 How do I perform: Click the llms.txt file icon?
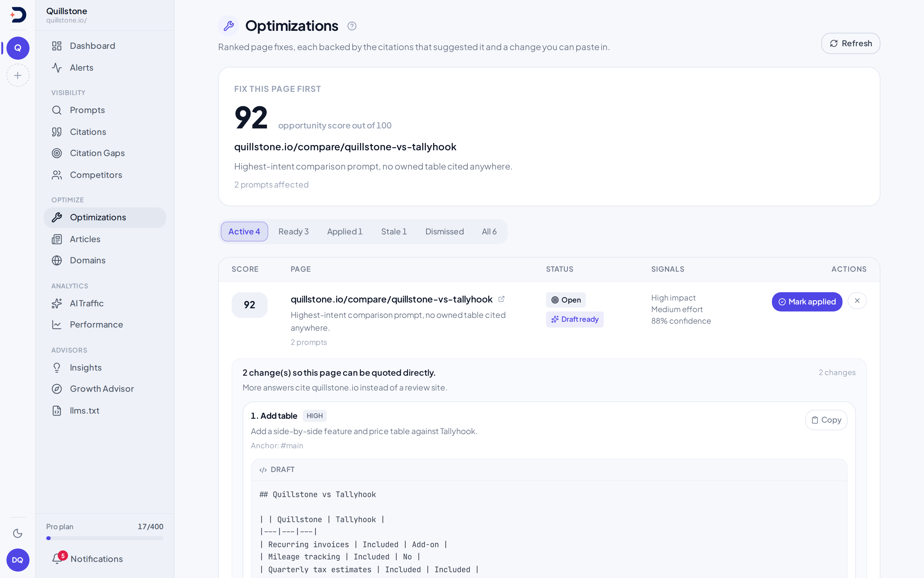pos(57,411)
